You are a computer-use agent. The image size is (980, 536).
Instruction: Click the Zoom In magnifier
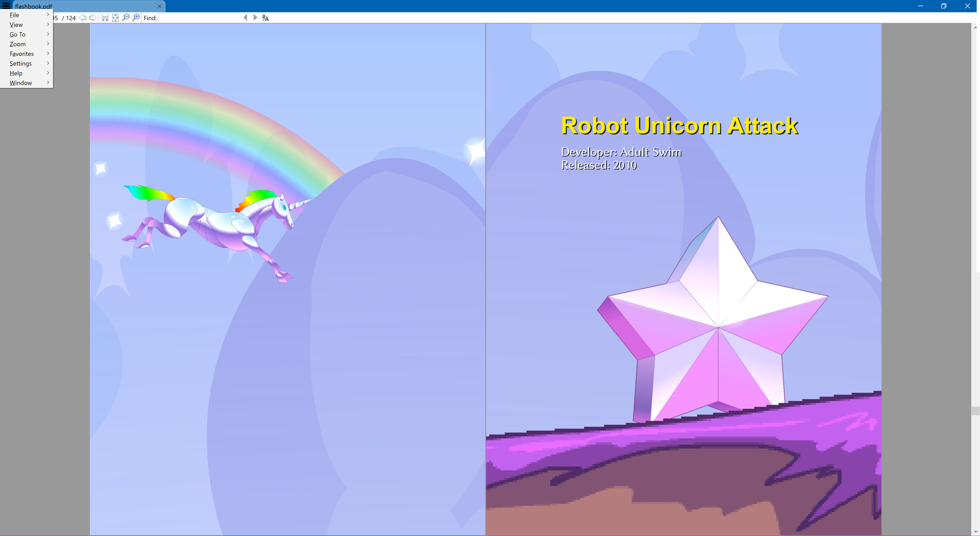point(136,18)
